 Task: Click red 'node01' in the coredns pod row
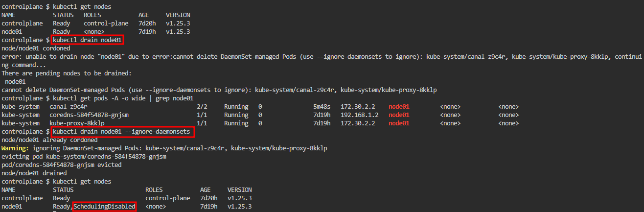399,115
